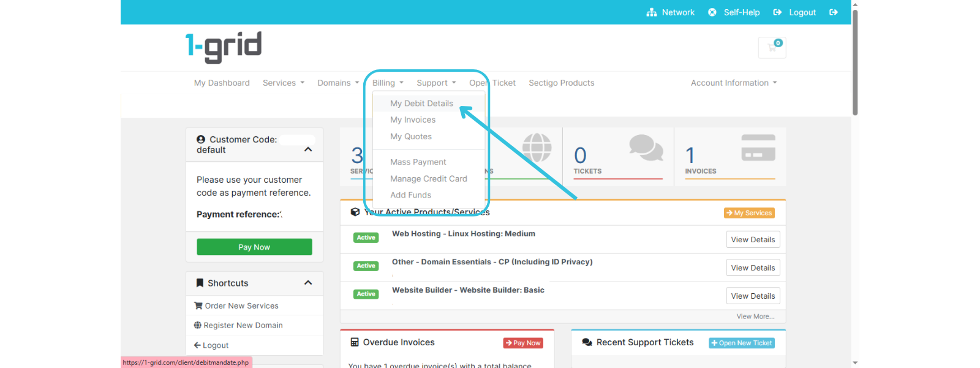Click the Invoices credit card icon

click(758, 148)
